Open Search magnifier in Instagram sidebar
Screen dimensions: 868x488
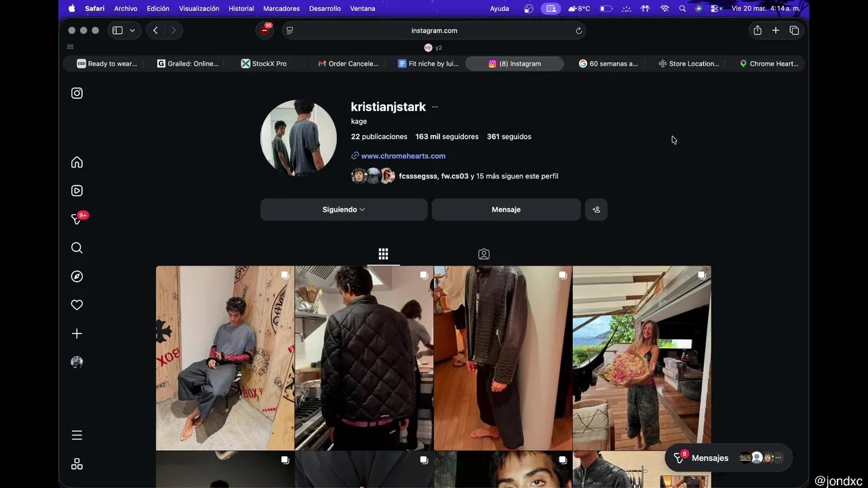point(77,248)
